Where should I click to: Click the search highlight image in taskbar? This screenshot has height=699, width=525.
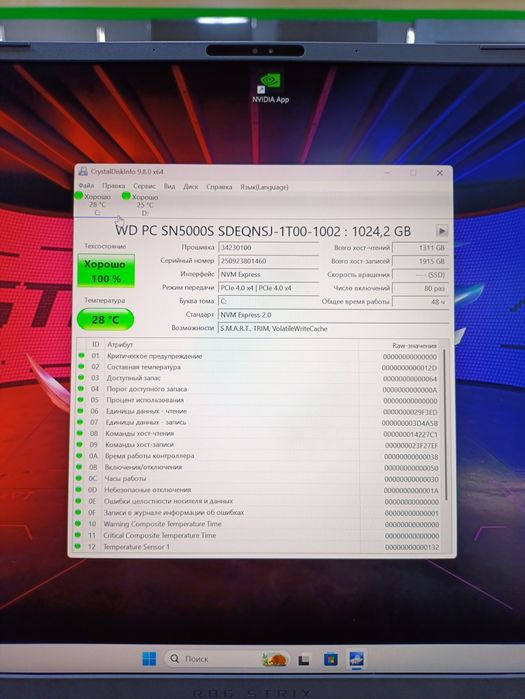coord(275,659)
